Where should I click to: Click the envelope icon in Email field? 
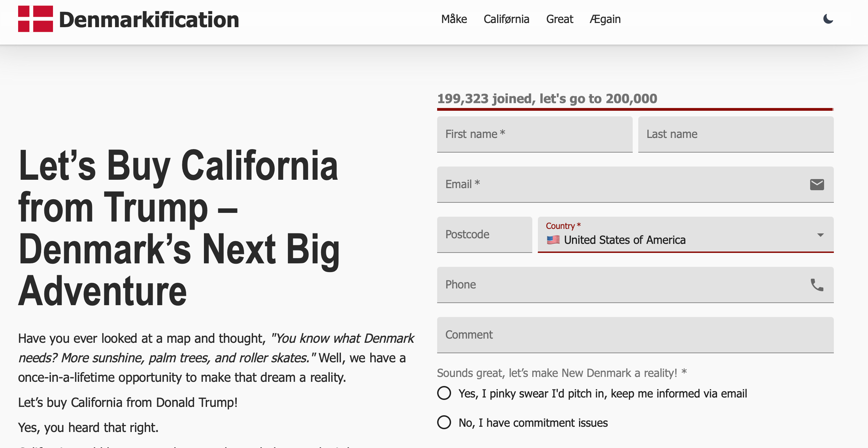click(x=817, y=184)
